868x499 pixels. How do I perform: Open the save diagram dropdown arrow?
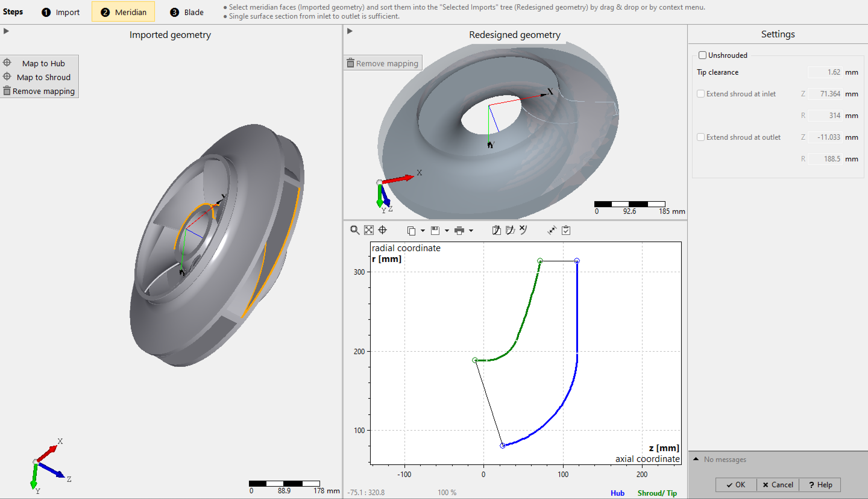447,231
